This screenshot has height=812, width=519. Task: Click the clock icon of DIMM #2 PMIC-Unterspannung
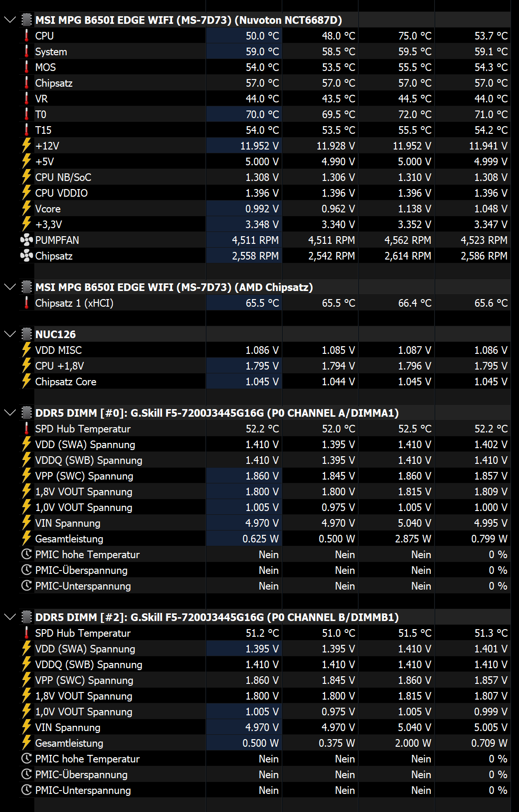coord(27,790)
